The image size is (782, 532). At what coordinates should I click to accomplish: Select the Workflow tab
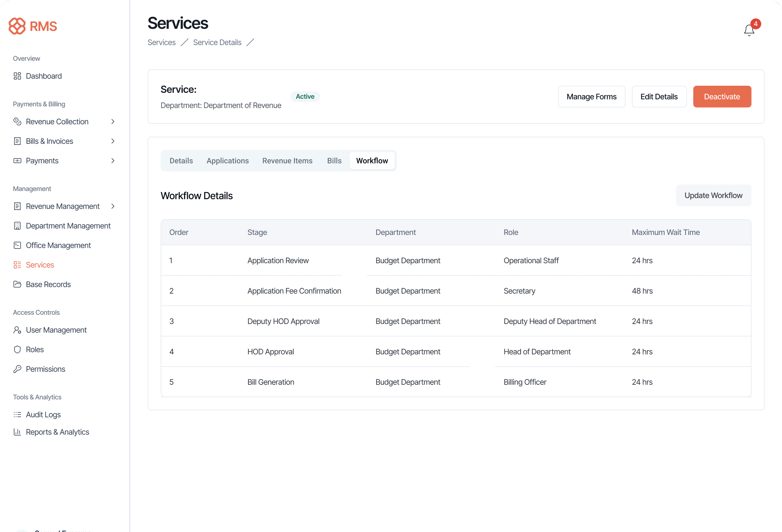372,161
